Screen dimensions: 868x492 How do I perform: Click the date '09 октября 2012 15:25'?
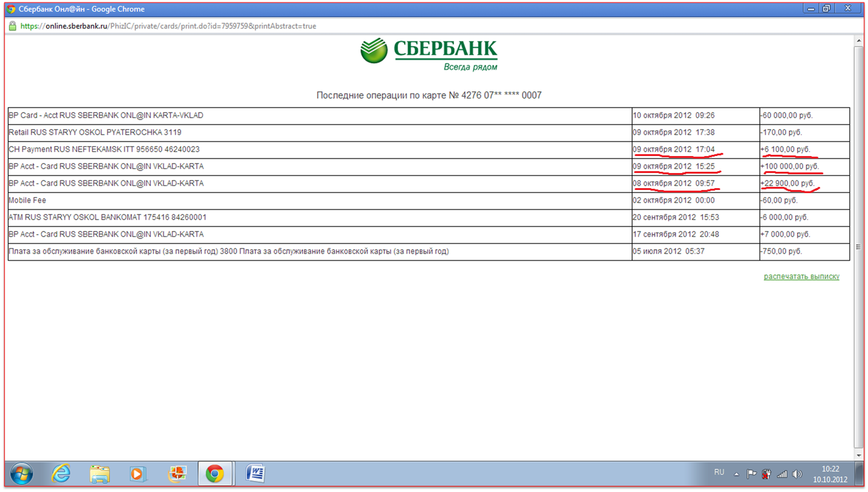click(x=674, y=167)
